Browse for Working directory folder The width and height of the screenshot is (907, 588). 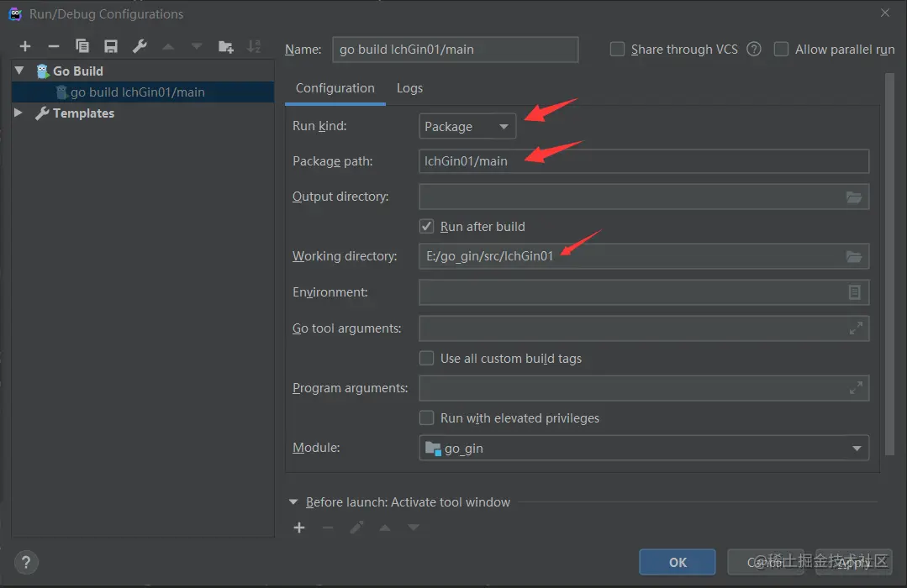point(854,256)
